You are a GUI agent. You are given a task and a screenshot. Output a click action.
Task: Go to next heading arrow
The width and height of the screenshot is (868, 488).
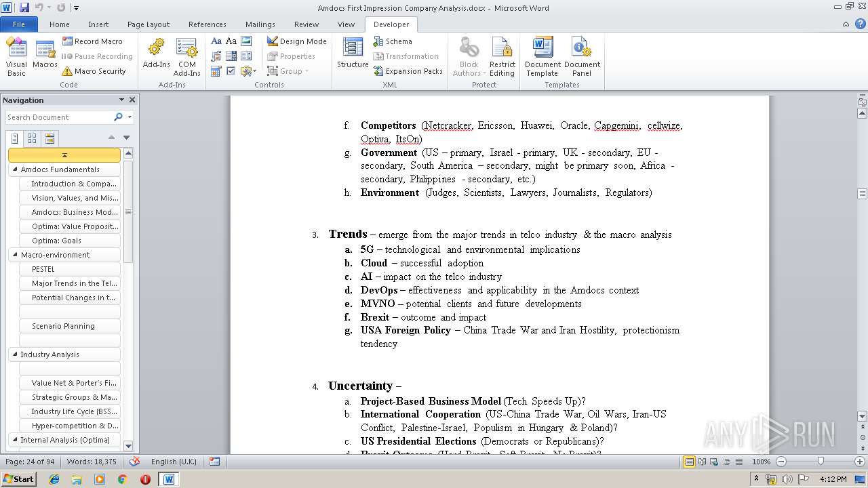pos(126,138)
